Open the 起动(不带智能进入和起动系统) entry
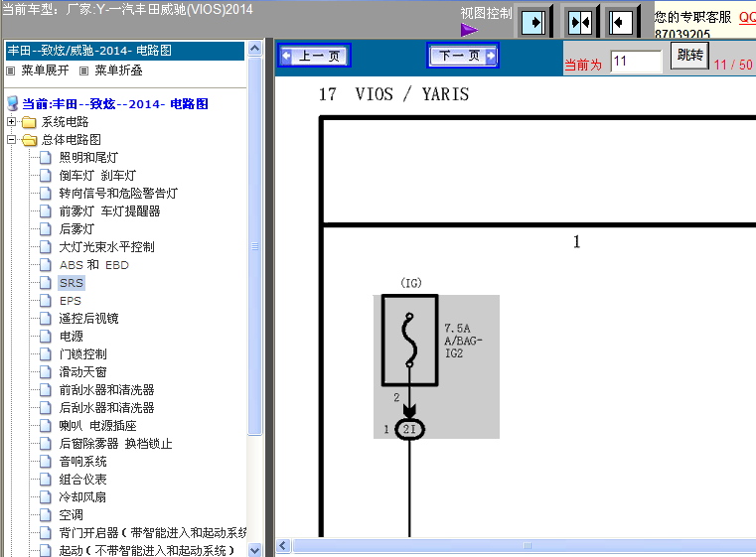The width and height of the screenshot is (756, 557). tap(147, 550)
